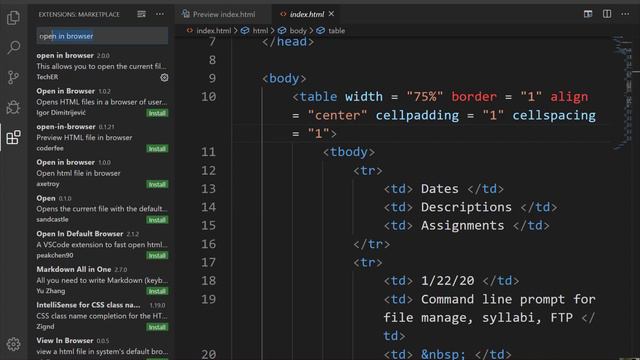Image resolution: width=640 pixels, height=360 pixels.
Task: Close the index.html tab
Action: coord(331,14)
